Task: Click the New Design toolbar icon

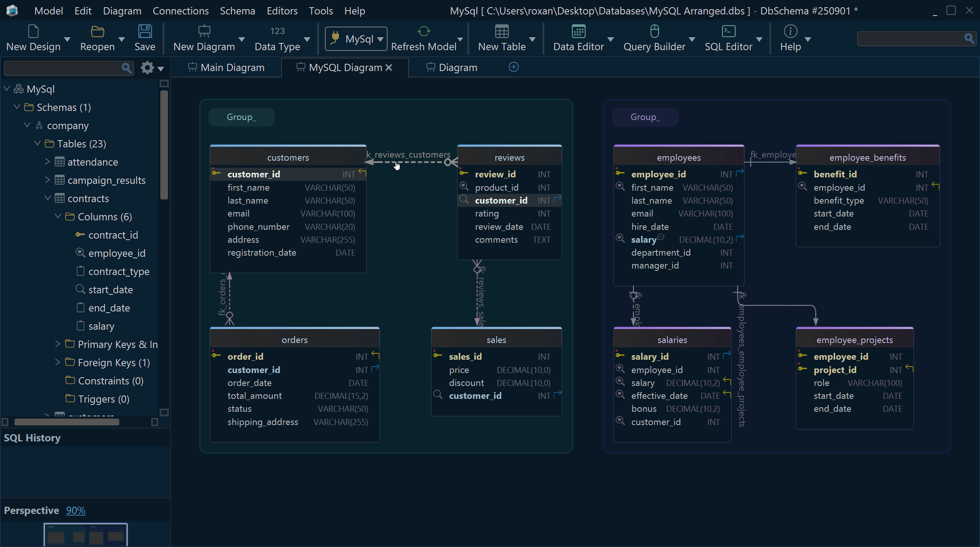Action: [x=33, y=32]
